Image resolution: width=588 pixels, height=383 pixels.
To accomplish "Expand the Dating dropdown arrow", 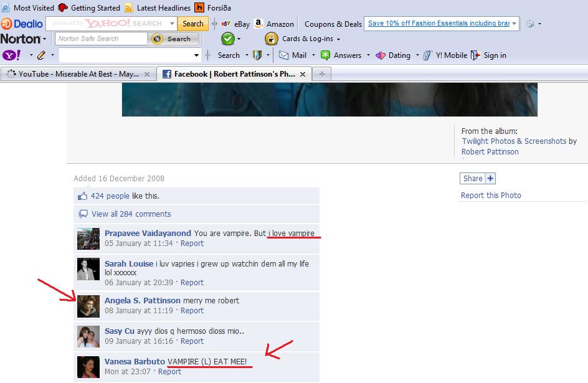I will pos(417,55).
